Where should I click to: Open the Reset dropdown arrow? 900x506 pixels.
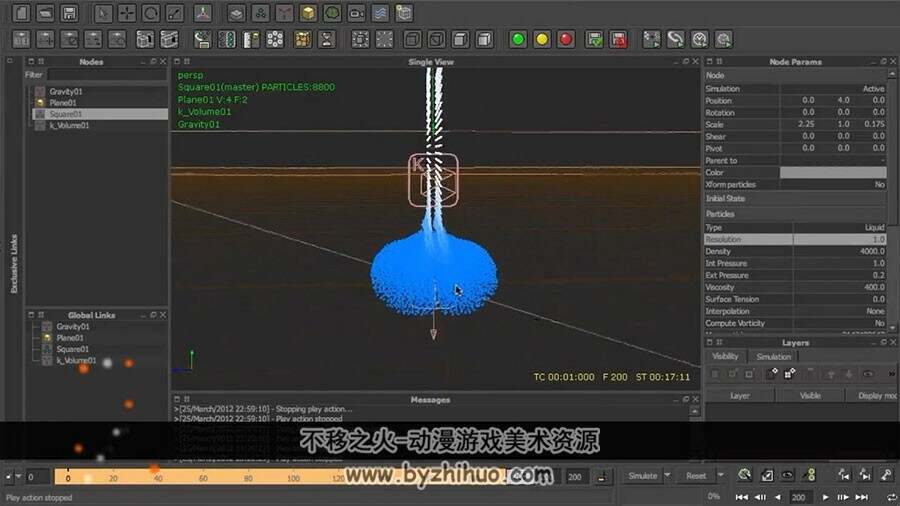(720, 476)
